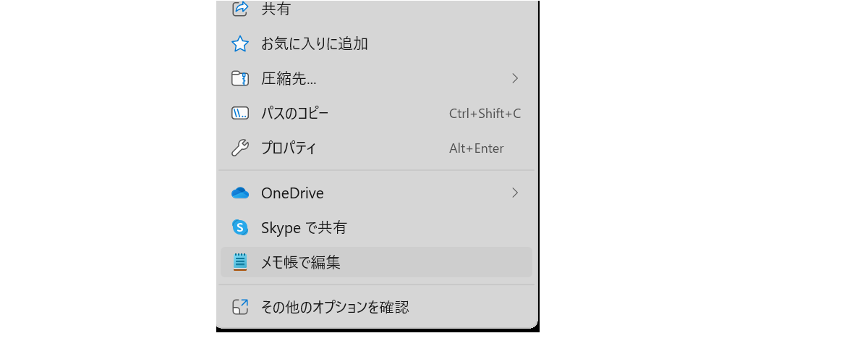Image resolution: width=868 pixels, height=362 pixels.
Task: Select the メモ帳で編集 menu text
Action: tap(301, 263)
